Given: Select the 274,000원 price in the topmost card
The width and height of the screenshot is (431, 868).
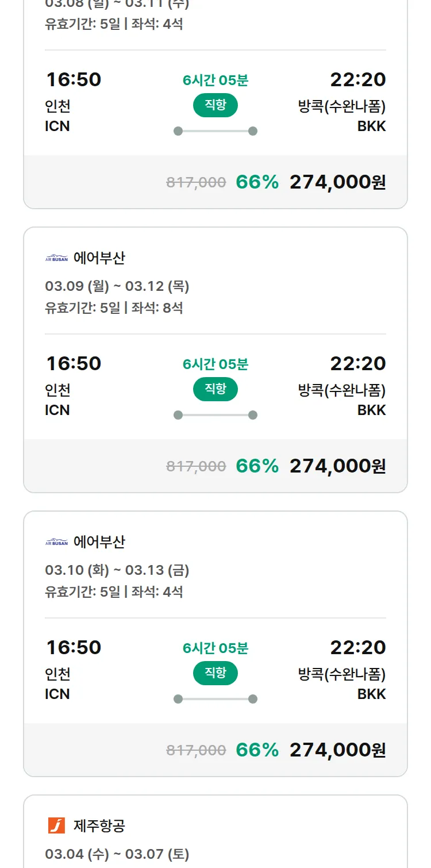Looking at the screenshot, I should point(337,182).
